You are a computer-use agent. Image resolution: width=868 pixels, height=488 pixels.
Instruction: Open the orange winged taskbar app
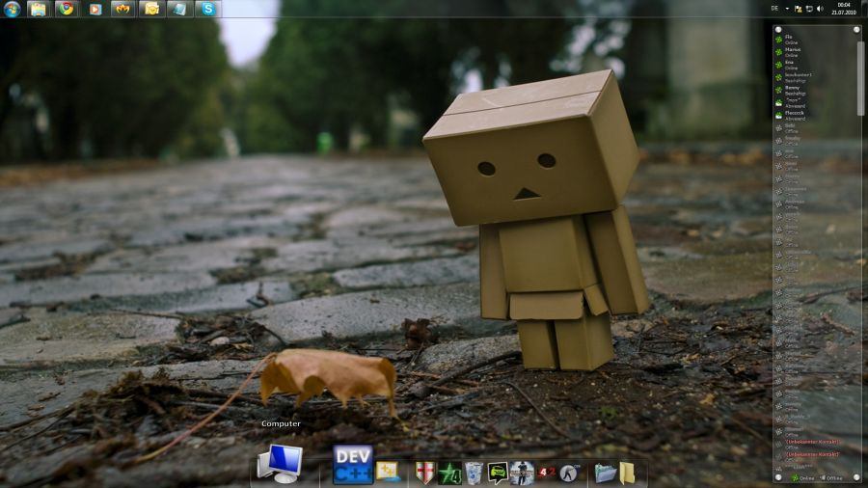(122, 9)
